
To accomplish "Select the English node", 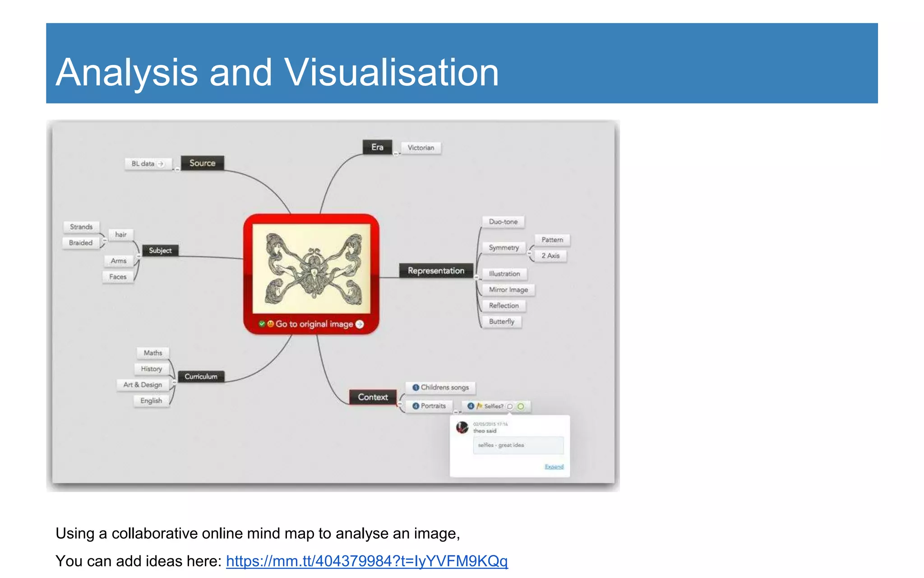I will (151, 401).
